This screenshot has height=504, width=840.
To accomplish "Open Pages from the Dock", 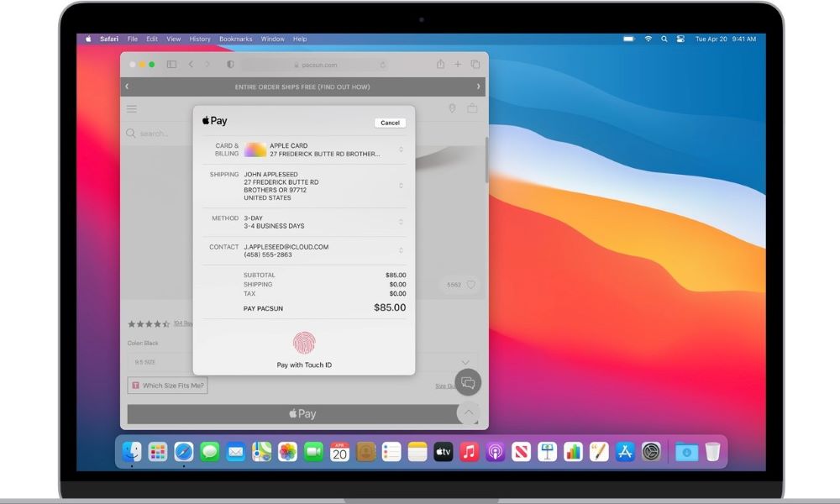I will (599, 452).
